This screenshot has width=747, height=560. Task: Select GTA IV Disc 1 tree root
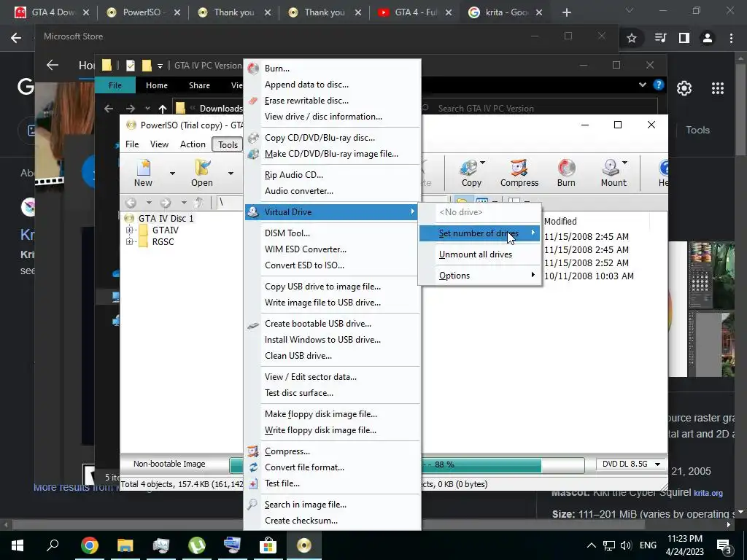coord(166,219)
